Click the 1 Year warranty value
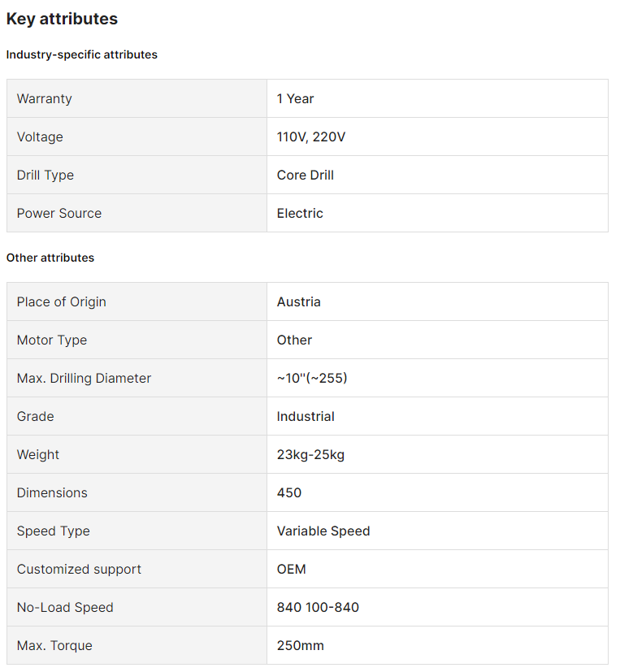The height and width of the screenshot is (672, 620). coord(295,99)
